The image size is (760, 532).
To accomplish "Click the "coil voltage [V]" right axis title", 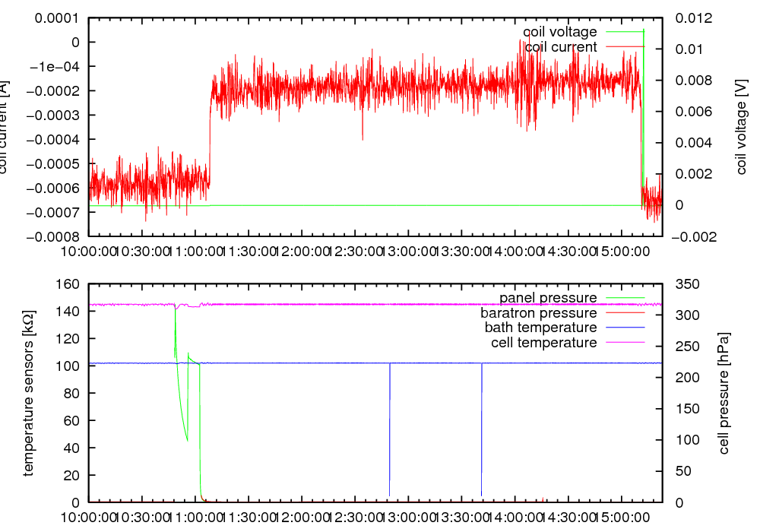I will tap(742, 125).
